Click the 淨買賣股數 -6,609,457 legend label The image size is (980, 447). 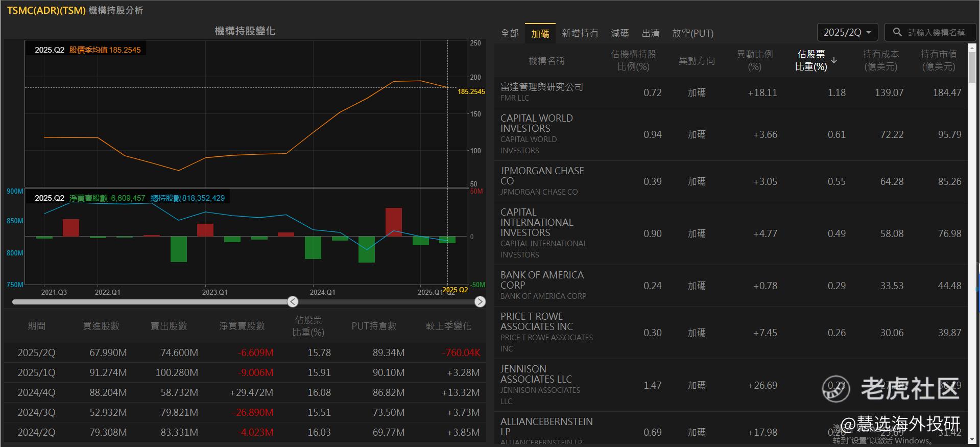(x=107, y=198)
